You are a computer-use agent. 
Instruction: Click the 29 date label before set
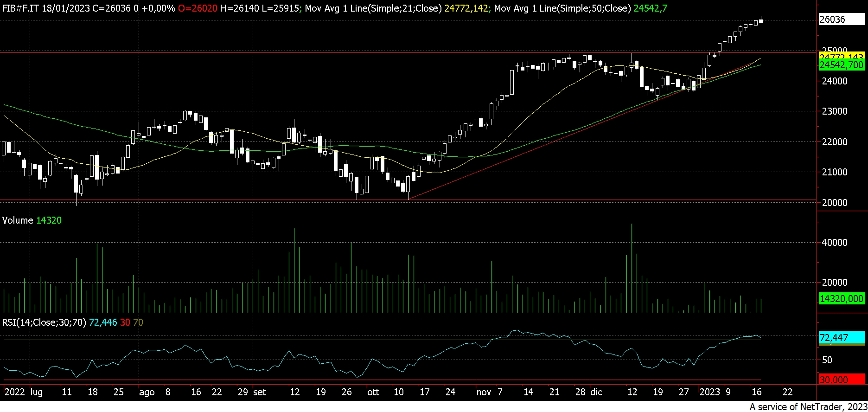click(x=243, y=392)
